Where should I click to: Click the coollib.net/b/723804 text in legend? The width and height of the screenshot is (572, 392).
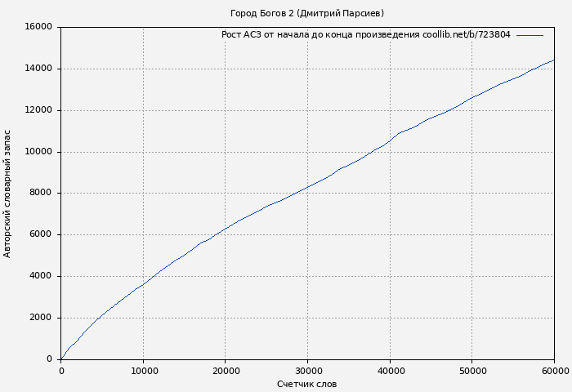pos(466,35)
